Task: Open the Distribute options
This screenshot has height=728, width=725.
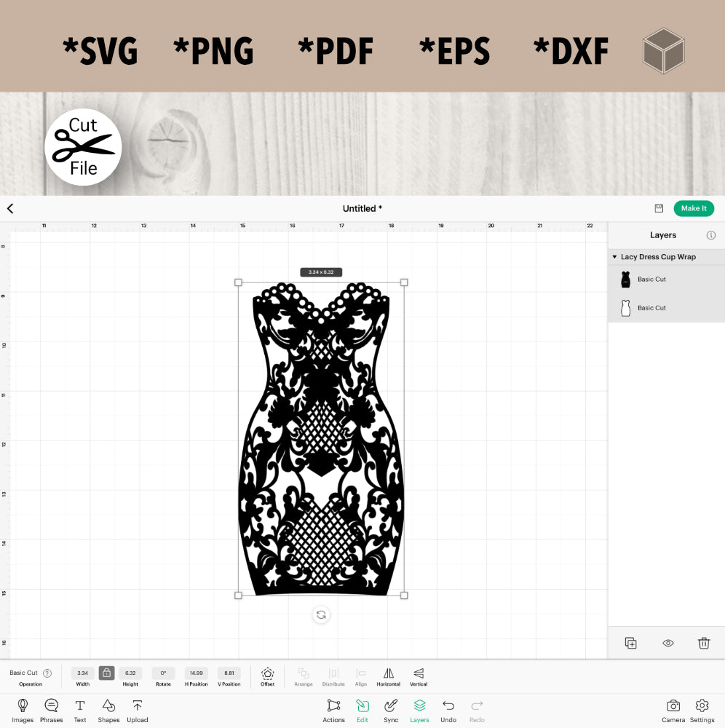Action: pos(333,676)
